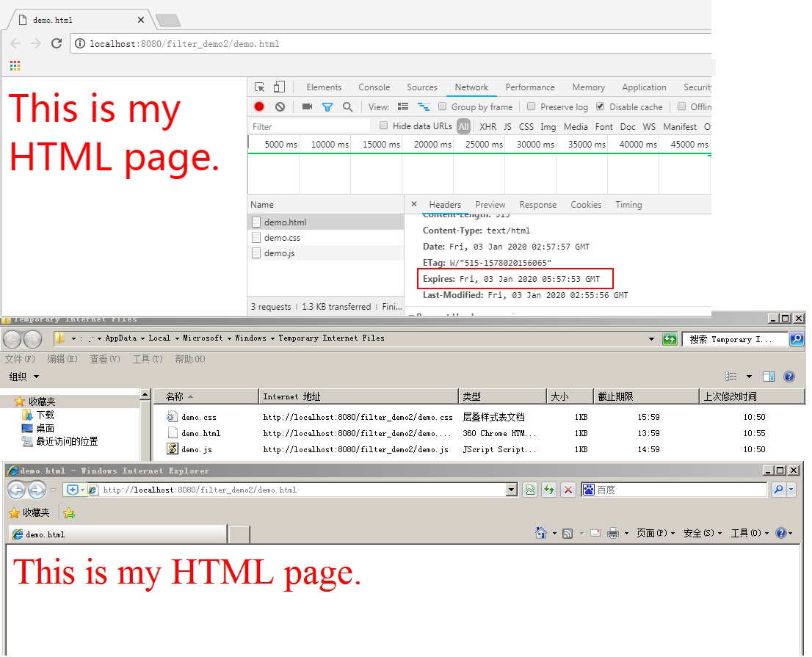The image size is (812, 657).
Task: Select demo.css in the network request list
Action: [x=326, y=238]
